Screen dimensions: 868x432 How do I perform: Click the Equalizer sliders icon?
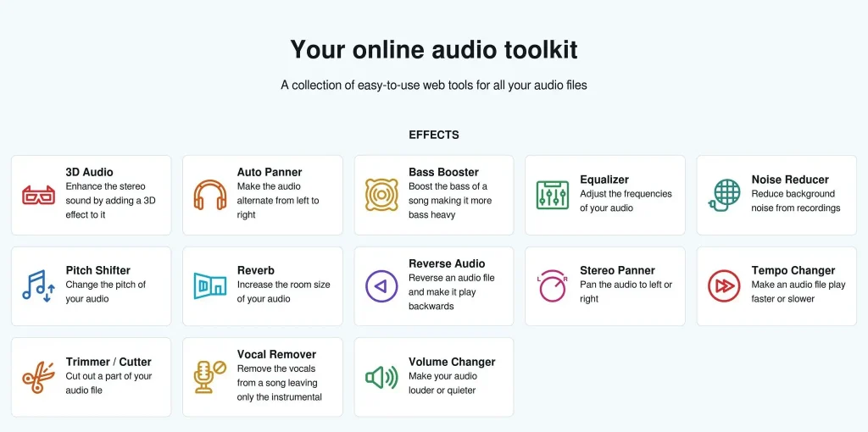[x=553, y=195]
